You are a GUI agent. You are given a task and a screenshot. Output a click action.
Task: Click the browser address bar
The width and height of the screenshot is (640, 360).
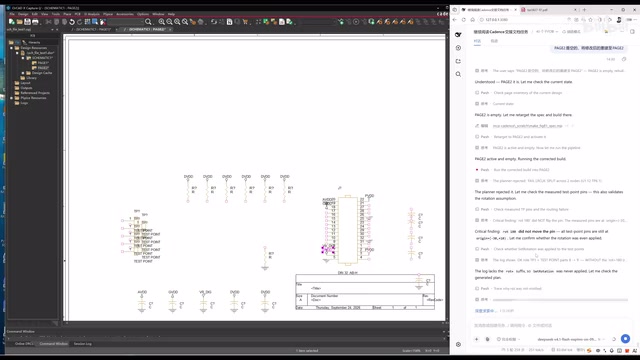click(522, 20)
